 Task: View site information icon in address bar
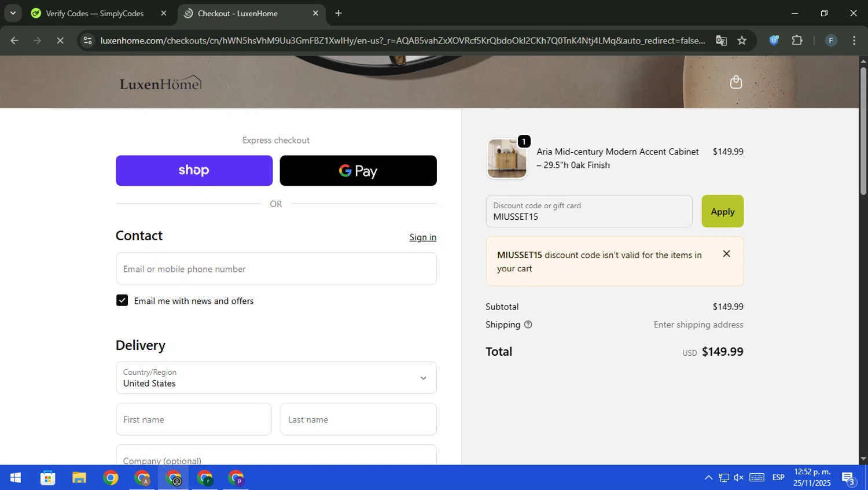coord(87,40)
